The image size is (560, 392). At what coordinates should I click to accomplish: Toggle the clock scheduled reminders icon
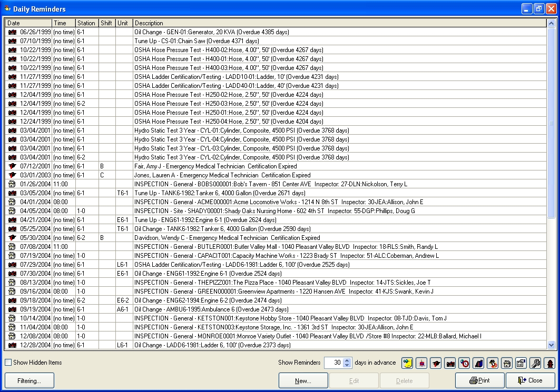point(464,363)
